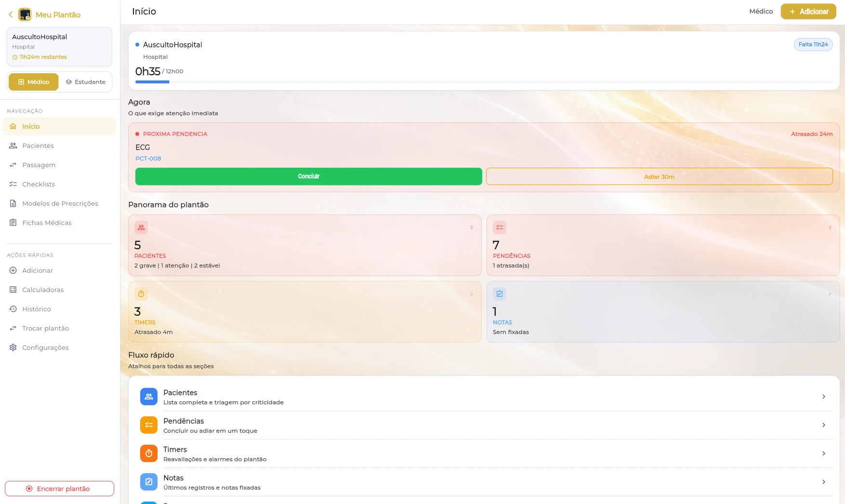Click the Adiar 30m button
Viewport: 845px width, 504px height.
(x=659, y=176)
